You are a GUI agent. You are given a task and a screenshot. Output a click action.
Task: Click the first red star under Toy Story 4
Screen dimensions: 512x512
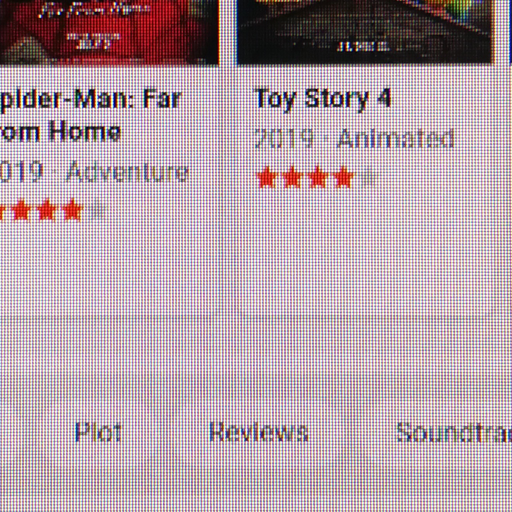tap(267, 178)
